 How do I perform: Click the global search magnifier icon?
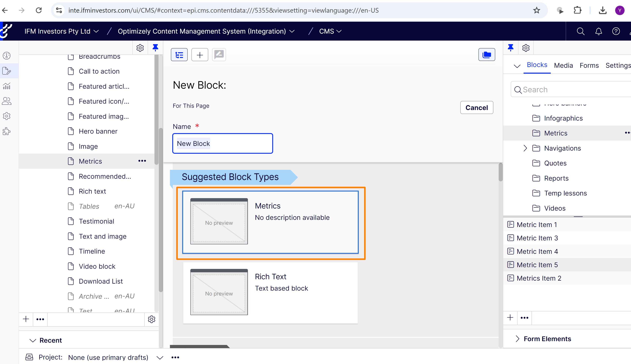[580, 31]
